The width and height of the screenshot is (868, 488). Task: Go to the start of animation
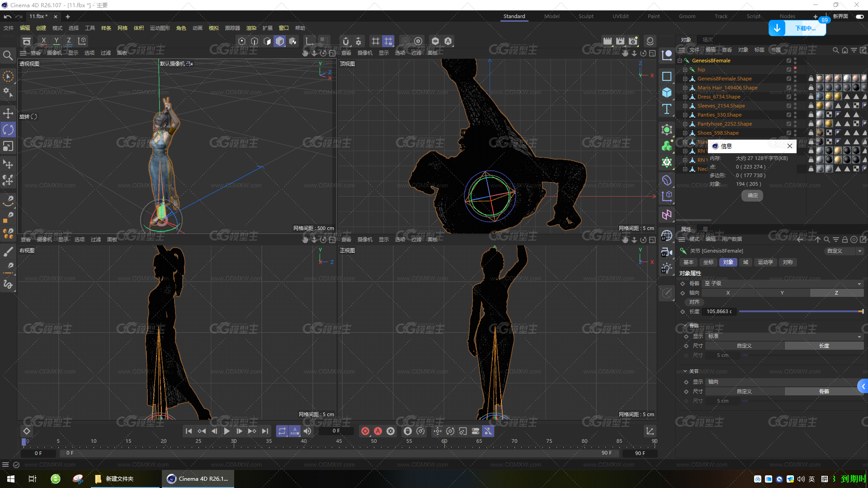pos(189,431)
